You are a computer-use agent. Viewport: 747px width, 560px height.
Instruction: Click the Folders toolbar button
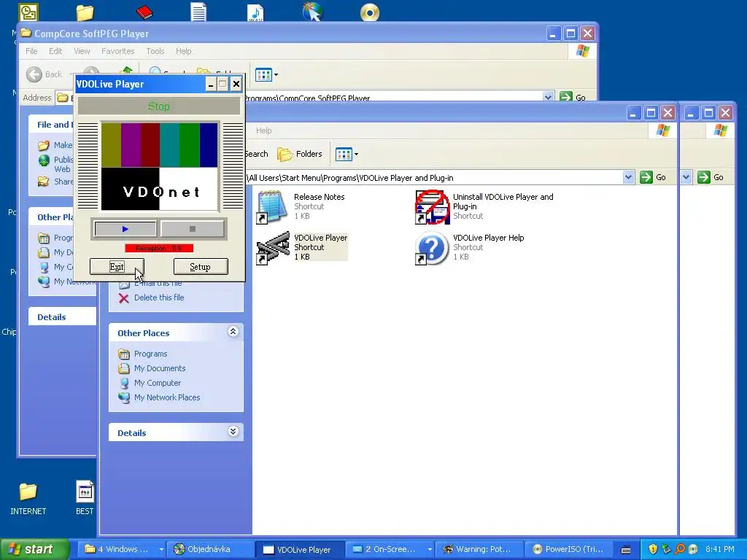tap(300, 154)
